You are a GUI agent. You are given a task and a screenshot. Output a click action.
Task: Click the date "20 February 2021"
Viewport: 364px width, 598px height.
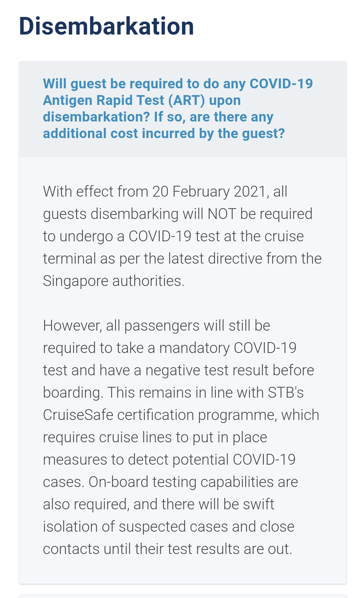[x=208, y=192]
